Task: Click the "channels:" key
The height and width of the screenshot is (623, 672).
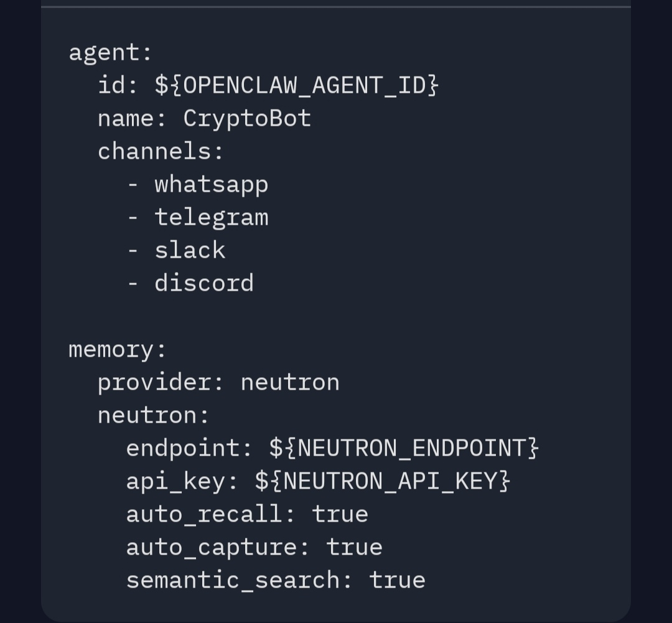Action: 161,151
